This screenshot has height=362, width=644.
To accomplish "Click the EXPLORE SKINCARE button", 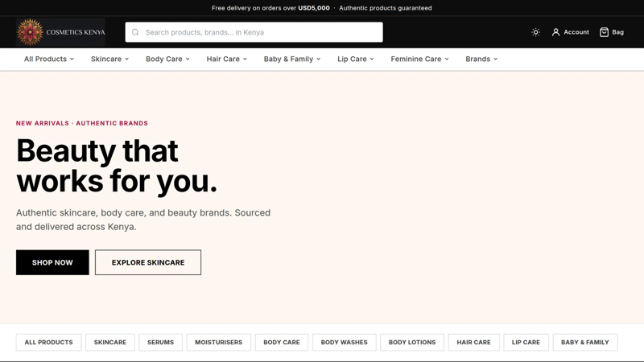I will pyautogui.click(x=148, y=262).
